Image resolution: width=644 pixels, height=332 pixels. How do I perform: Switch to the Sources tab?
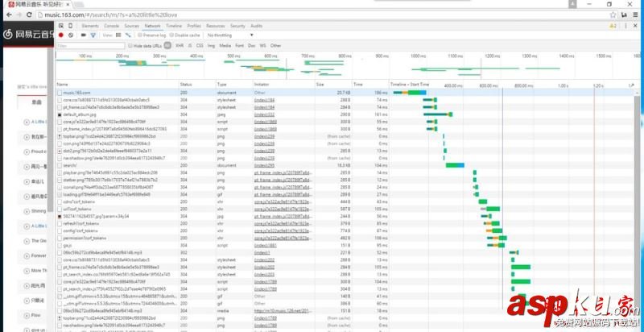click(131, 26)
